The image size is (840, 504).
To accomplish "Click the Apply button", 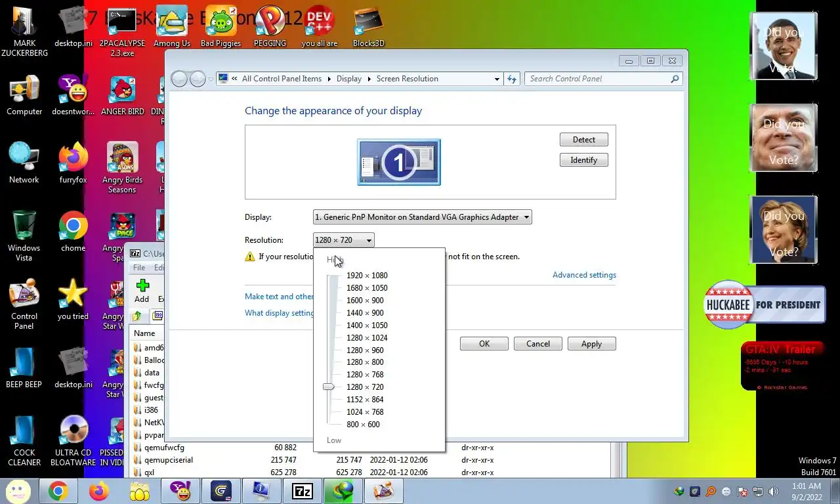I will [x=591, y=344].
